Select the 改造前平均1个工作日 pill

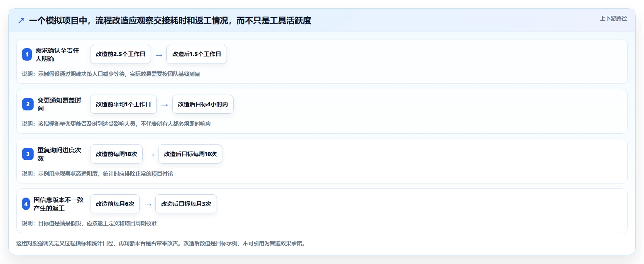pos(123,104)
